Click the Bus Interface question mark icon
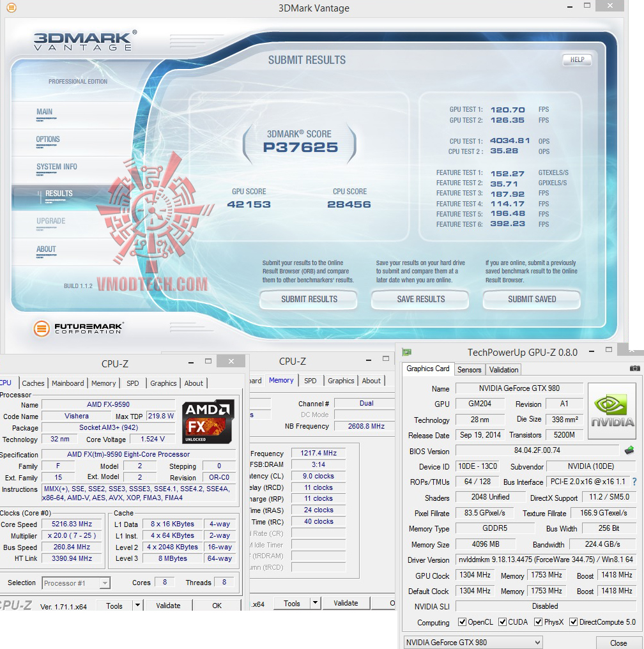The image size is (644, 649). [x=634, y=482]
